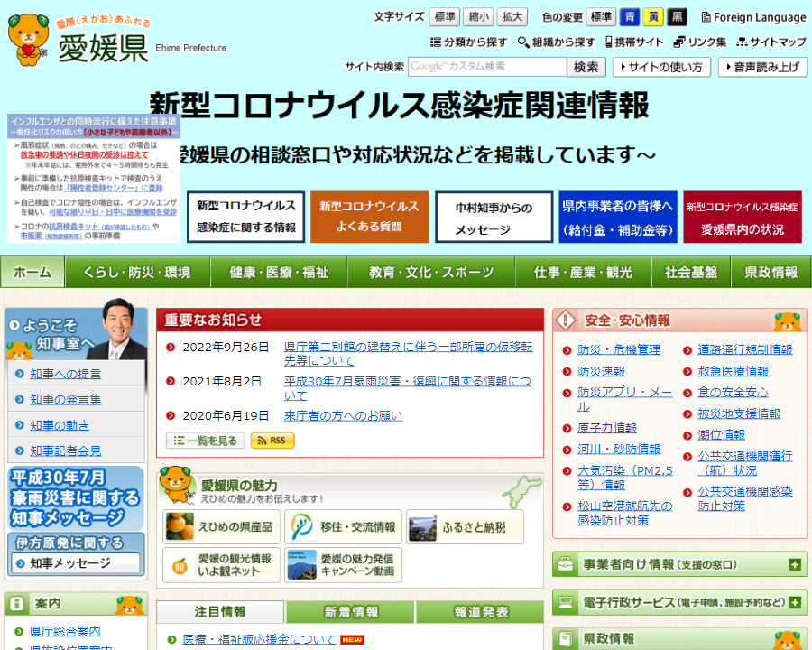Open 県庁第二別館の建替え notice link

click(x=408, y=354)
